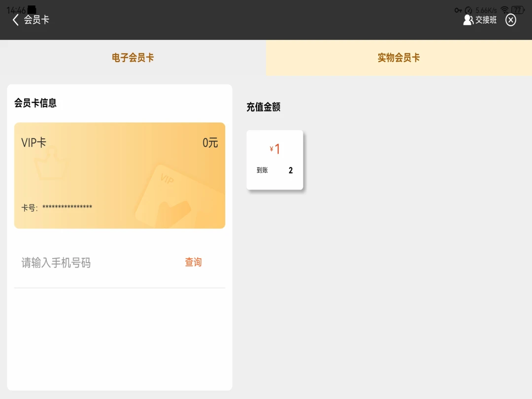Tap the yellow VIP卡 card
The image size is (532, 399).
click(x=119, y=175)
